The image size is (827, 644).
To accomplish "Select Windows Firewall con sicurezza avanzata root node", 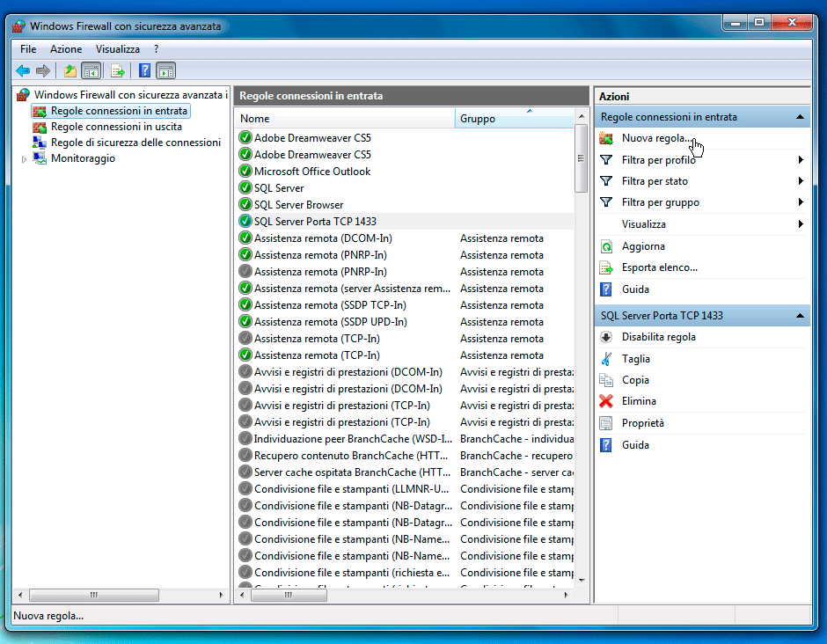I will click(x=131, y=95).
